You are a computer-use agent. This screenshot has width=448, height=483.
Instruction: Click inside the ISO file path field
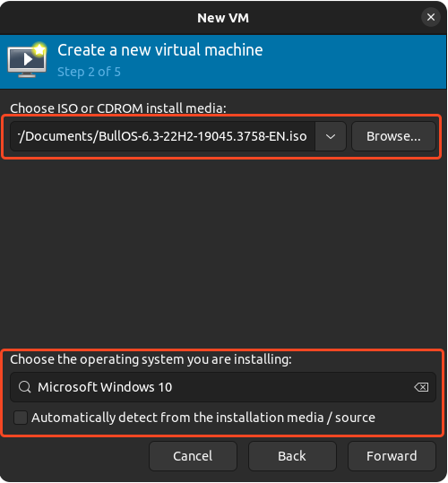162,136
